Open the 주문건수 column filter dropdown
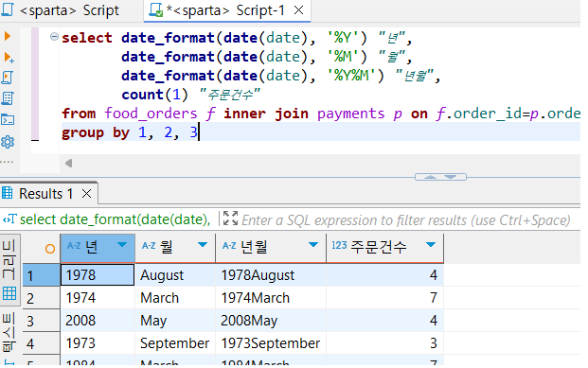 coord(431,245)
